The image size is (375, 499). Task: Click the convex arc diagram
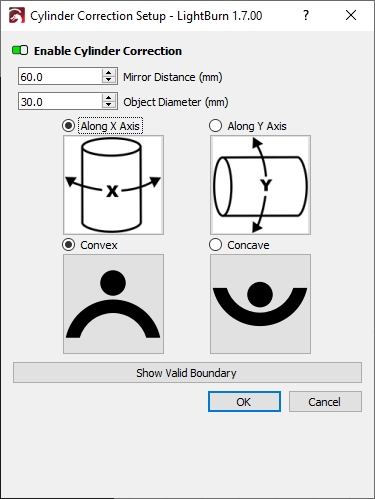(x=113, y=304)
